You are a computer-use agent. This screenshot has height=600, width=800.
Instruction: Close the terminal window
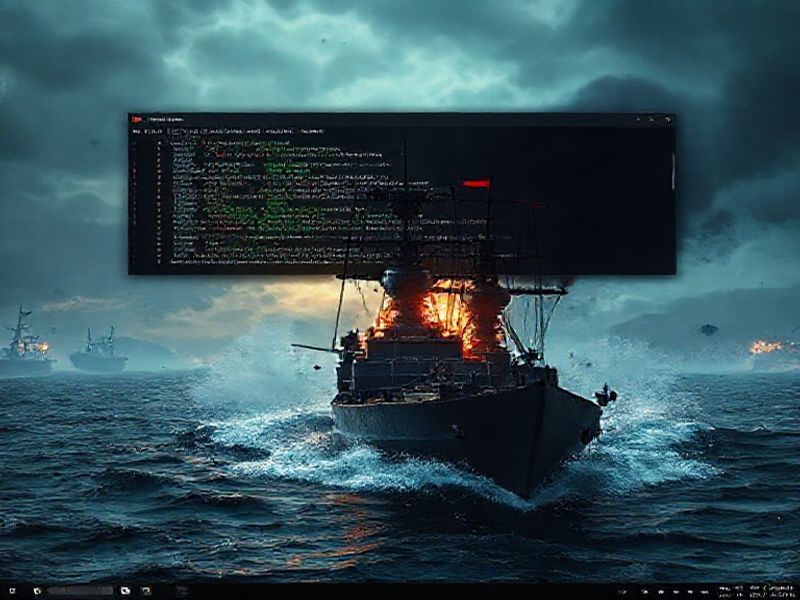[x=668, y=119]
